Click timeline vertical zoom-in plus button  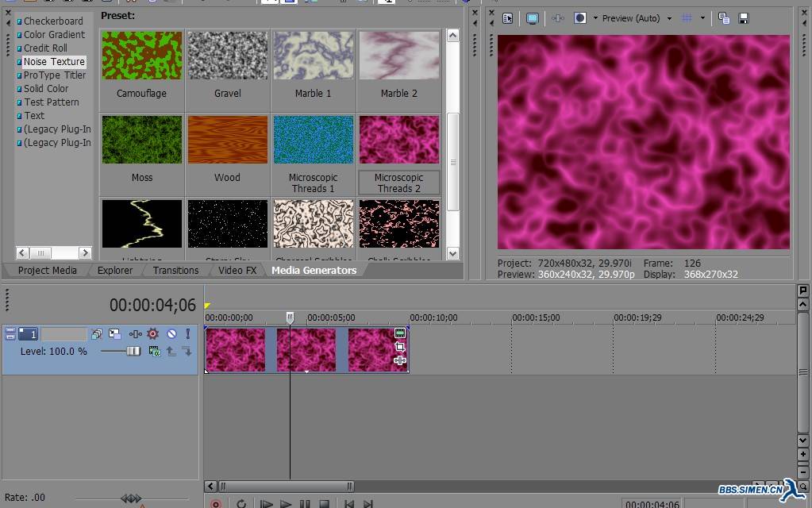point(802,454)
